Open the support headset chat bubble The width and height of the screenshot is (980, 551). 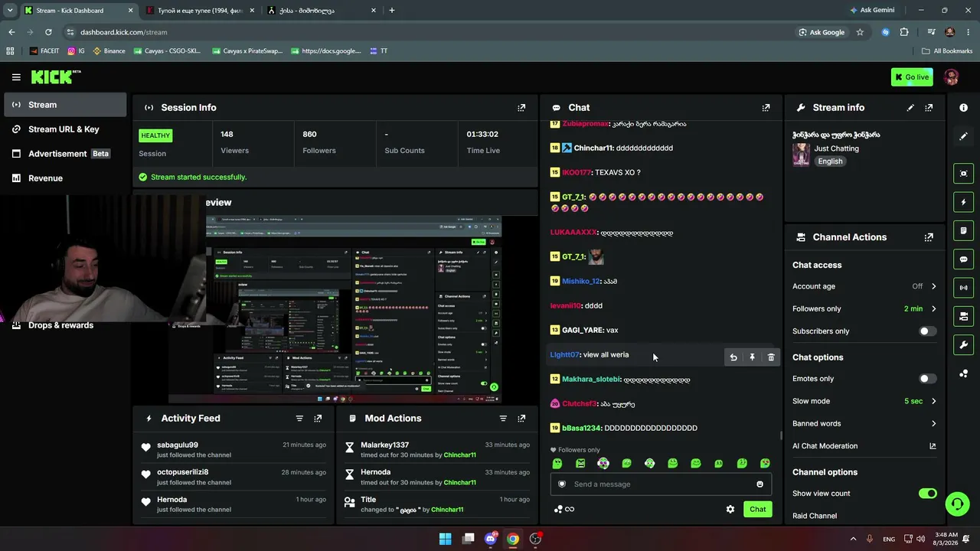tap(957, 504)
